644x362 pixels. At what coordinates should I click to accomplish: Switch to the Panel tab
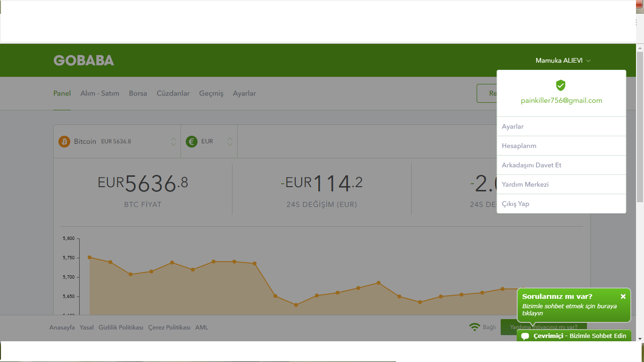pos(62,93)
